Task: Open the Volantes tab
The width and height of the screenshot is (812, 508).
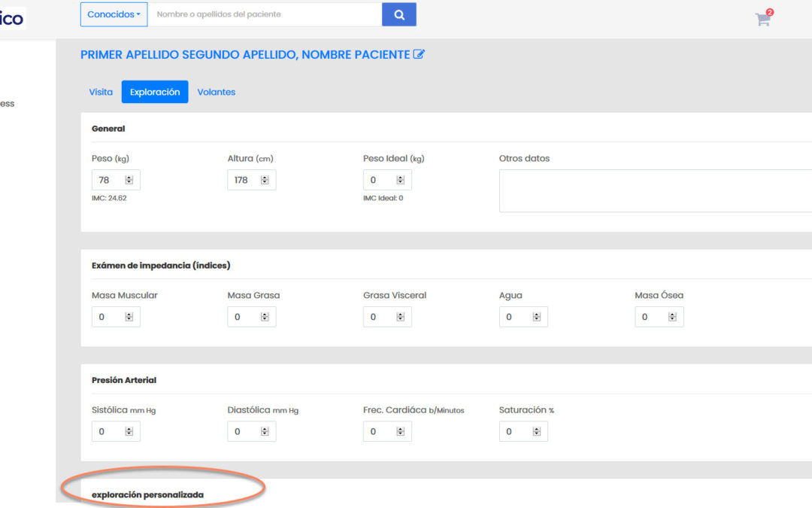Action: click(217, 92)
